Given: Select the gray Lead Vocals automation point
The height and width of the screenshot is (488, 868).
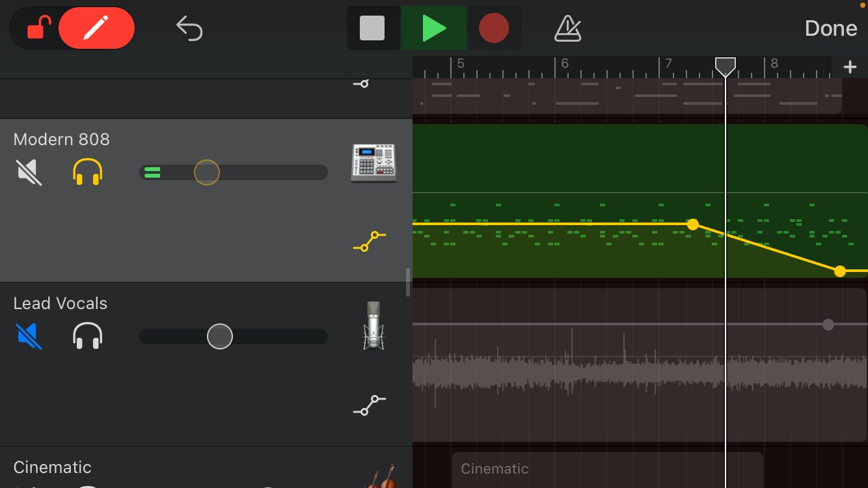Looking at the screenshot, I should coord(828,324).
